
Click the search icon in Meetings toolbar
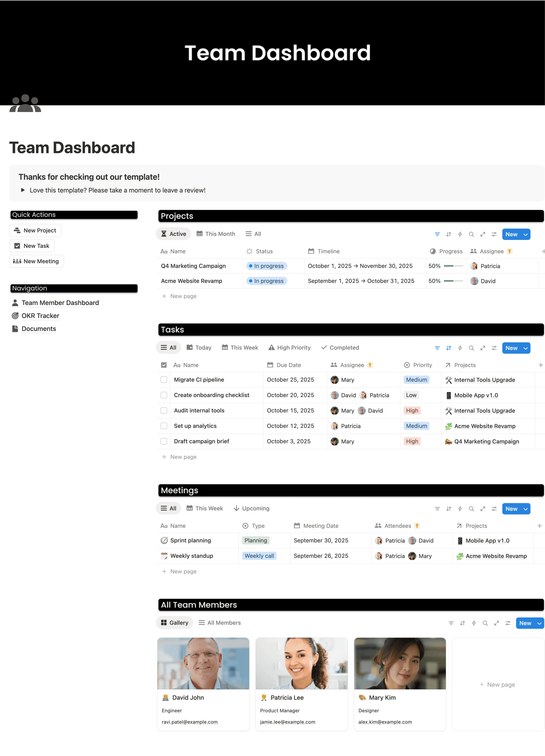[471, 509]
